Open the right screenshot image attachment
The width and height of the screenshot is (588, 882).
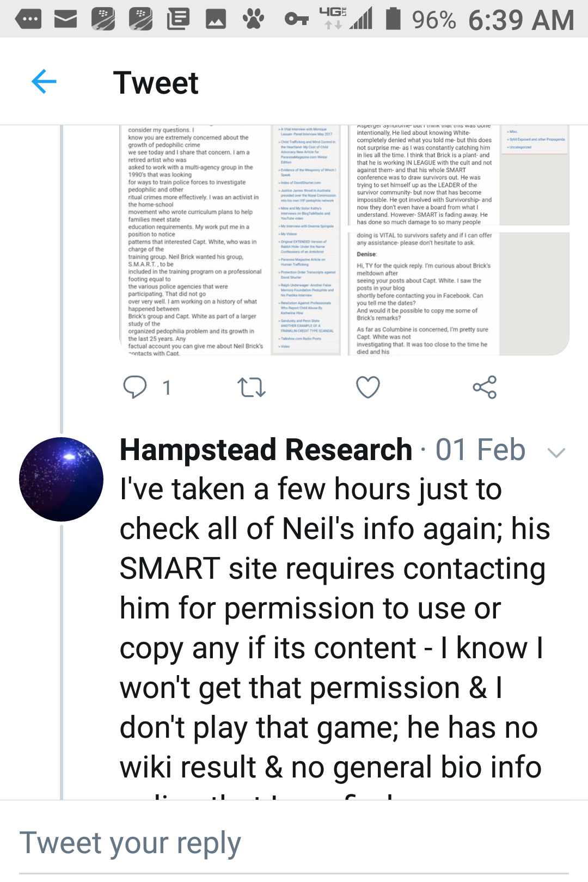pyautogui.click(x=458, y=240)
